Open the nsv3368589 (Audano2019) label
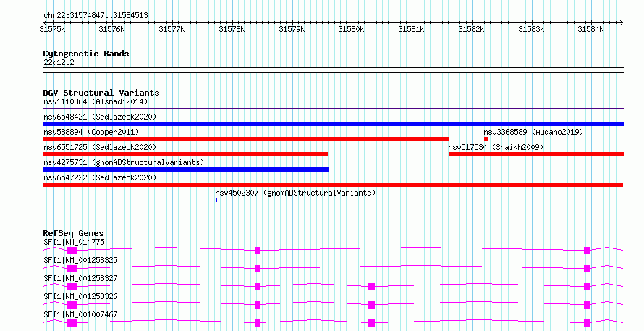 tap(533, 132)
